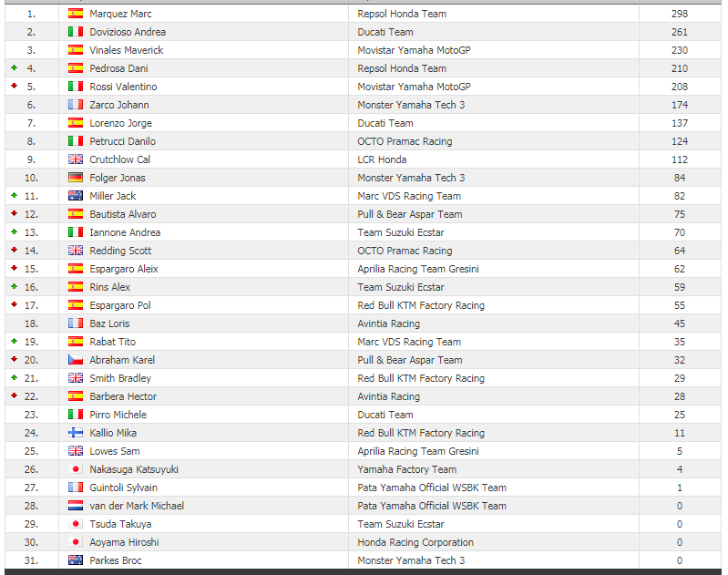Click the green up arrow beside Iannone Andrea
This screenshot has height=575, width=728.
pyautogui.click(x=15, y=231)
